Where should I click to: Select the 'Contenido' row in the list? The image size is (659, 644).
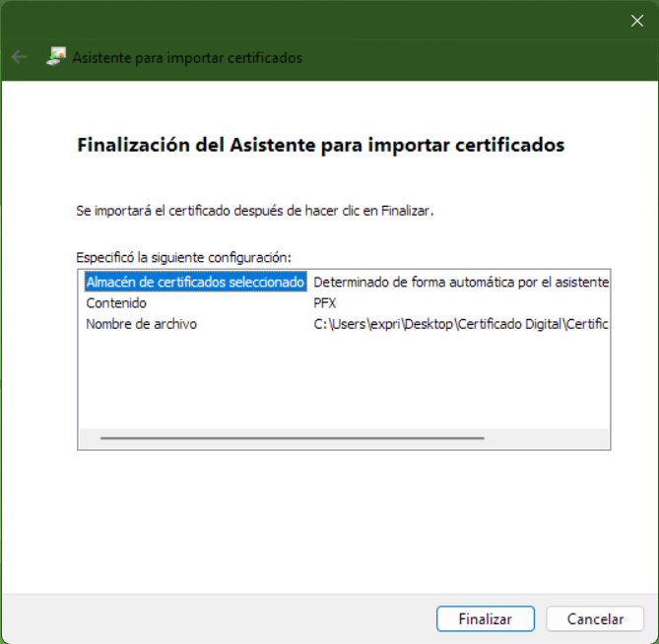116,302
